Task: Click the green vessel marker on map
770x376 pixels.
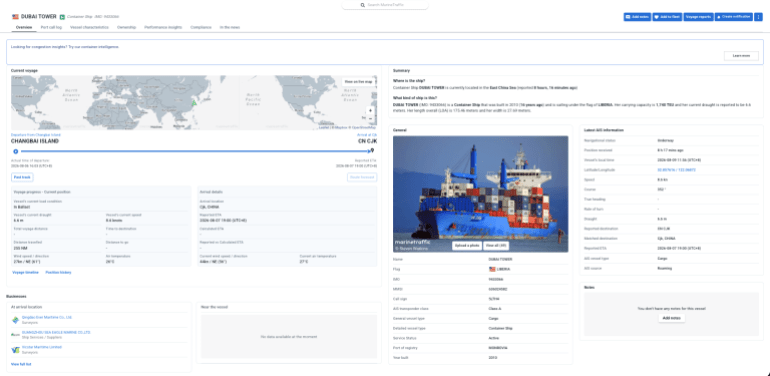Action: (x=194, y=103)
